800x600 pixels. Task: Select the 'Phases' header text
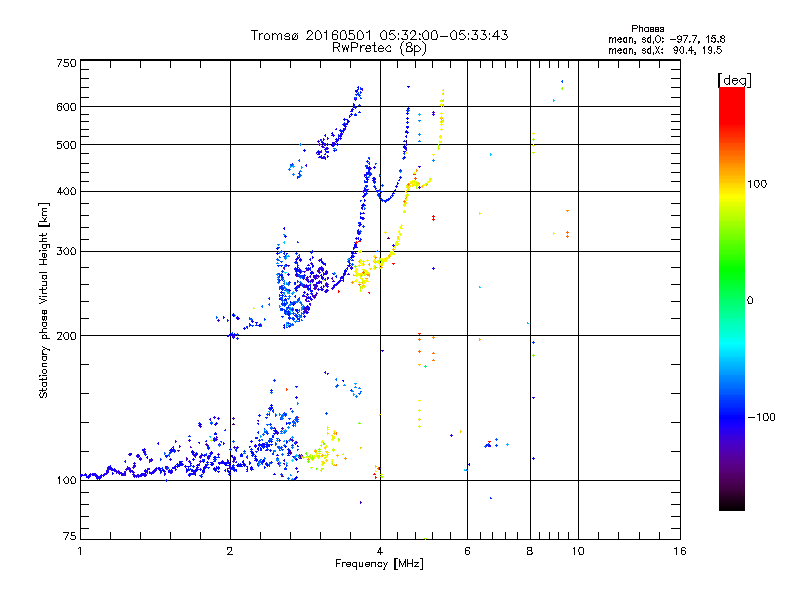(647, 29)
